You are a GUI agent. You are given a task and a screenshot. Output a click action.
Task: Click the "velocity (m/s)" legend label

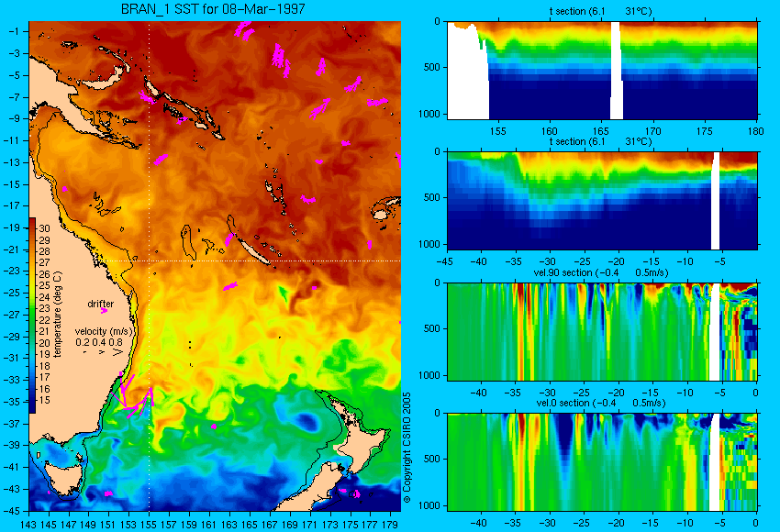click(105, 331)
